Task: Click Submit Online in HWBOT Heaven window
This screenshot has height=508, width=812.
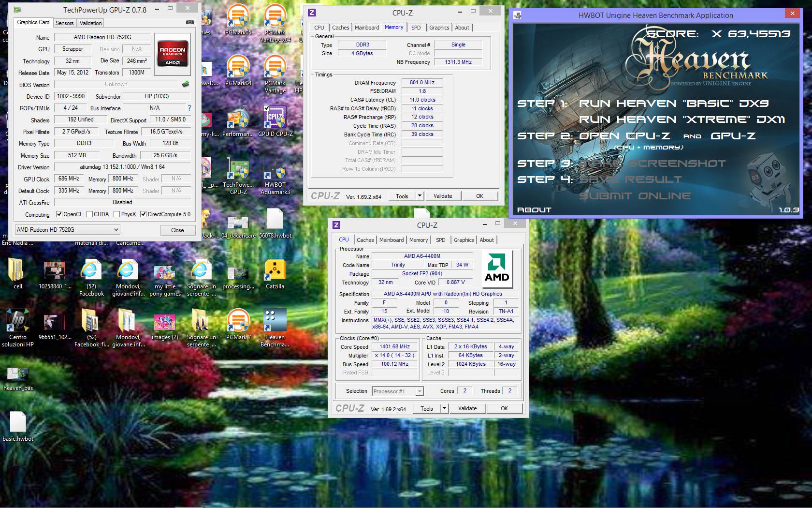Action: pyautogui.click(x=635, y=196)
